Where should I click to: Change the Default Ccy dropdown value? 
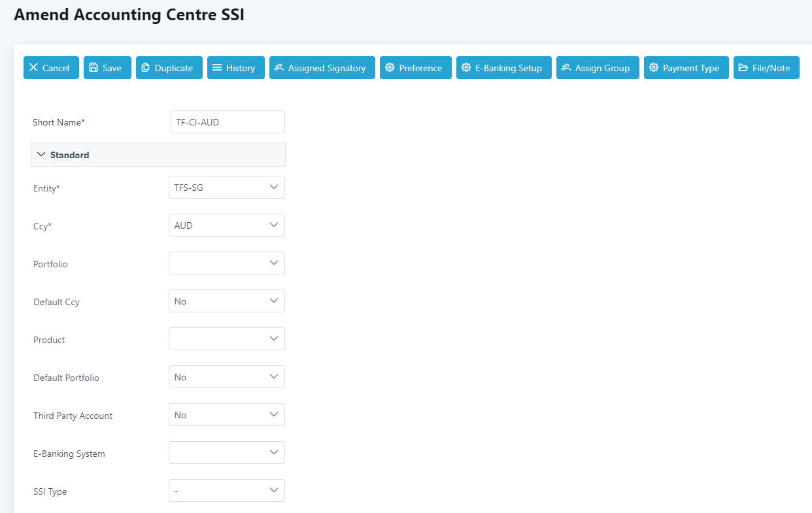point(226,301)
